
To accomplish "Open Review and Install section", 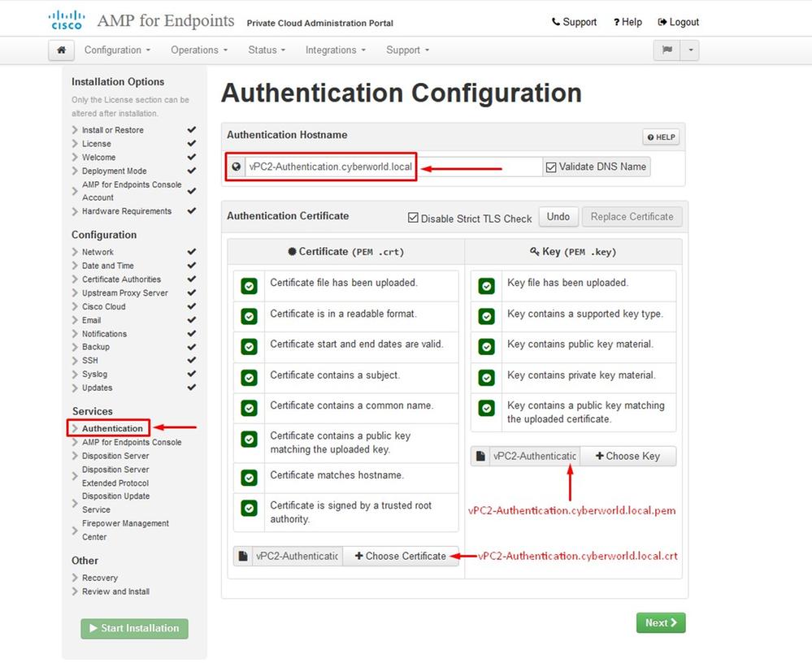I will tap(115, 591).
